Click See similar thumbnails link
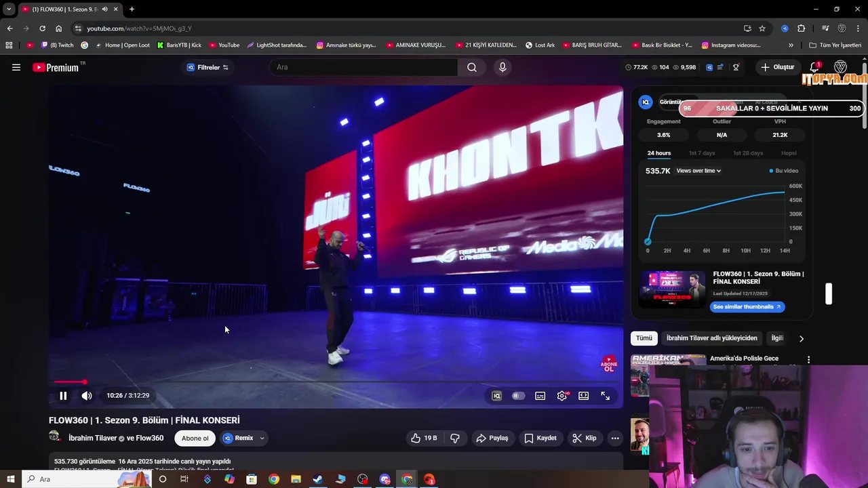 [x=747, y=306]
